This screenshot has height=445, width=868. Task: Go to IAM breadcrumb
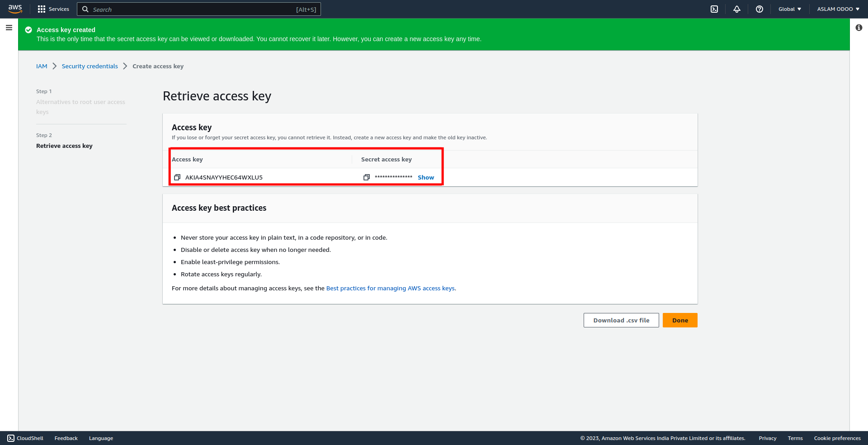click(x=42, y=66)
